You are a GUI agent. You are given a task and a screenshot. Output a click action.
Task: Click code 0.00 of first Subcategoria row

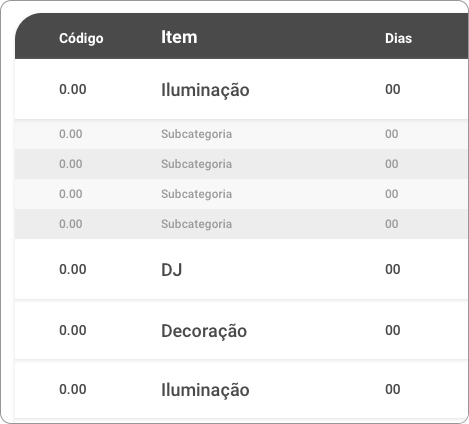(71, 134)
